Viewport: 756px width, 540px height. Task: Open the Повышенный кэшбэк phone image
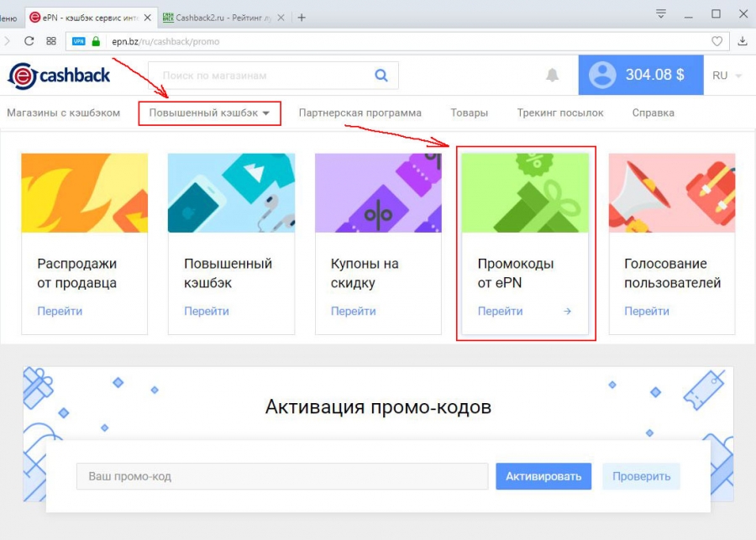232,193
